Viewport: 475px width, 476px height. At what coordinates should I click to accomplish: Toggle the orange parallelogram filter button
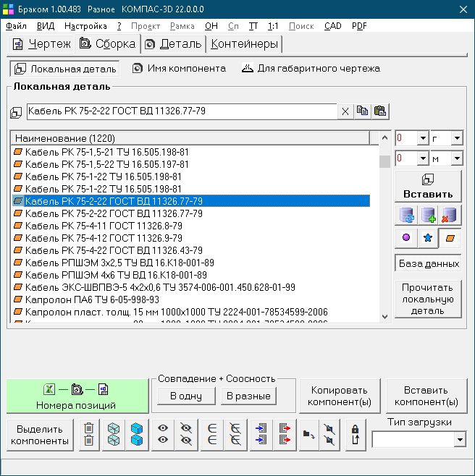tap(450, 238)
